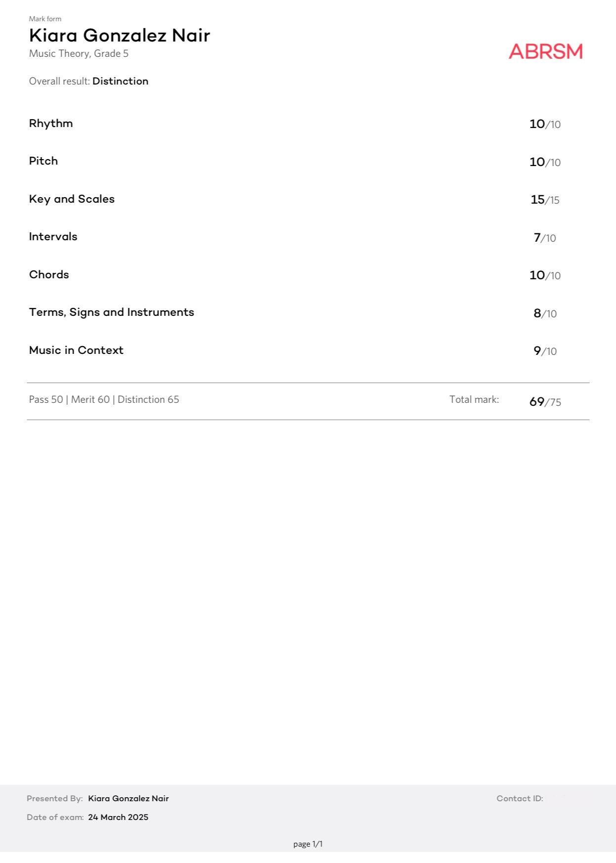
Task: Click the Music Theory, Grade 5 subtitle
Action: [79, 53]
